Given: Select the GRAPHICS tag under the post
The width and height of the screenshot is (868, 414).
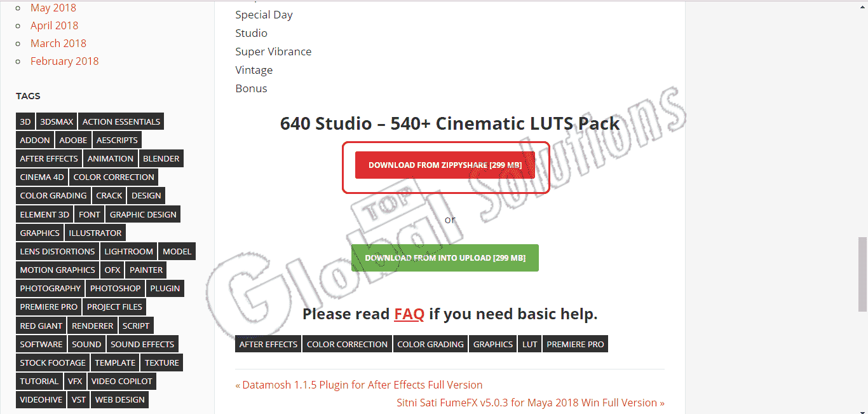Looking at the screenshot, I should tap(493, 344).
